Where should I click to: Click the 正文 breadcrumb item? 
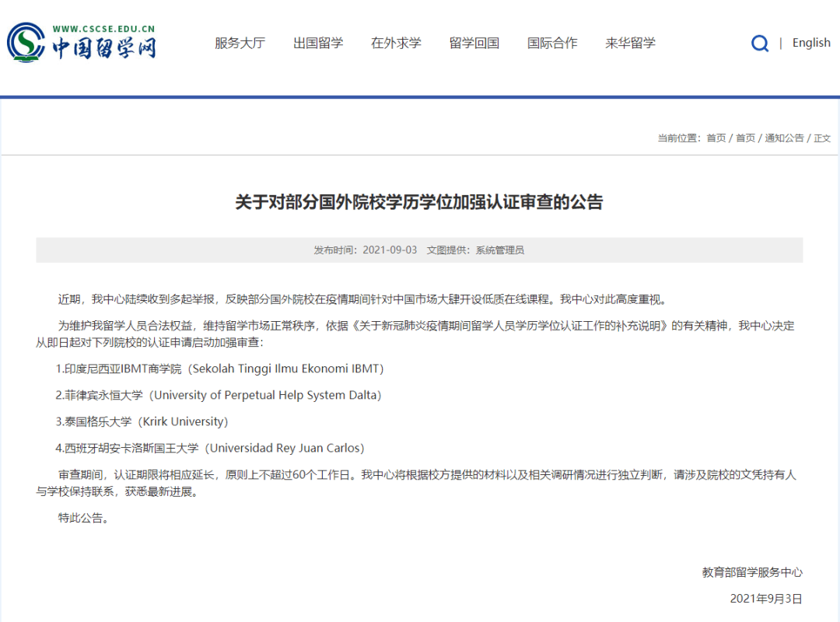coord(822,138)
